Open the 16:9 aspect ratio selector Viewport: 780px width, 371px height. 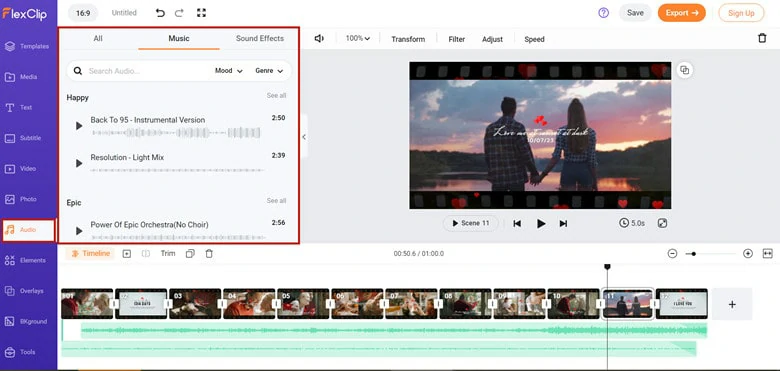pyautogui.click(x=83, y=13)
